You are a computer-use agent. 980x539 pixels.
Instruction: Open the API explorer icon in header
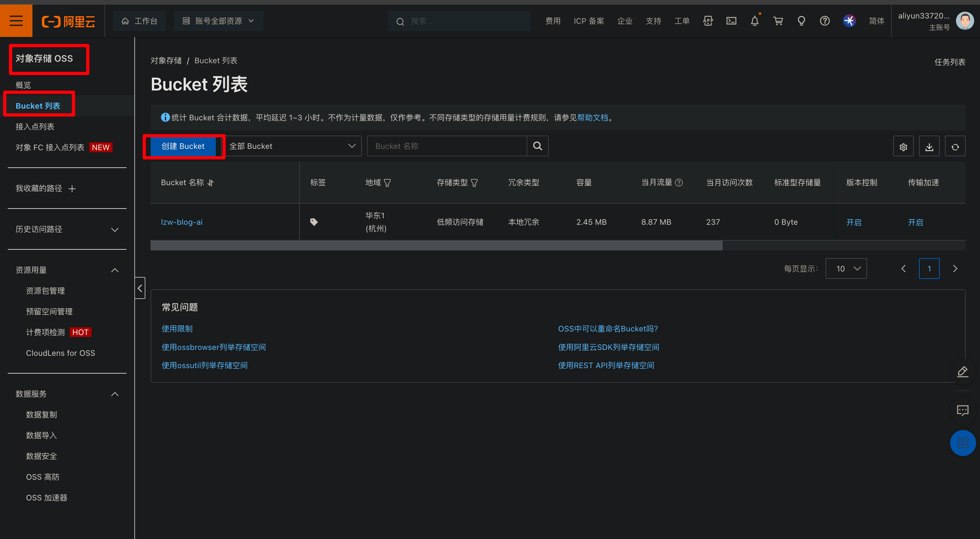(708, 21)
